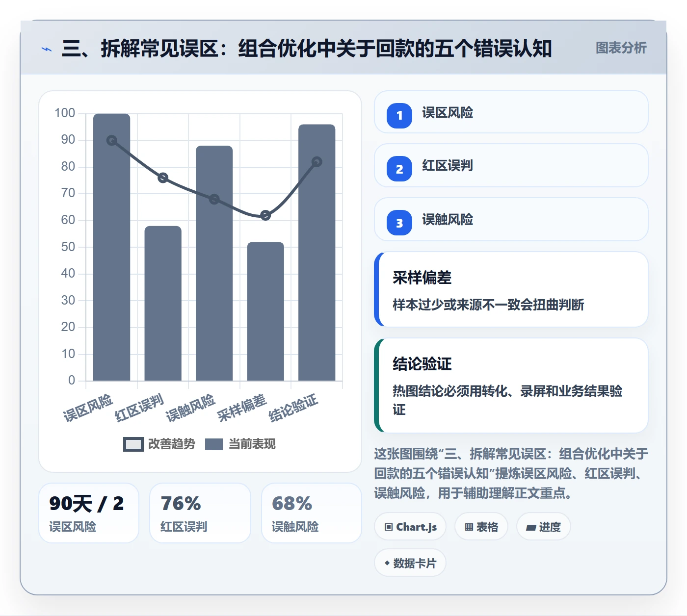Click the y-axis value 50
Image resolution: width=687 pixels, height=616 pixels.
[68, 247]
